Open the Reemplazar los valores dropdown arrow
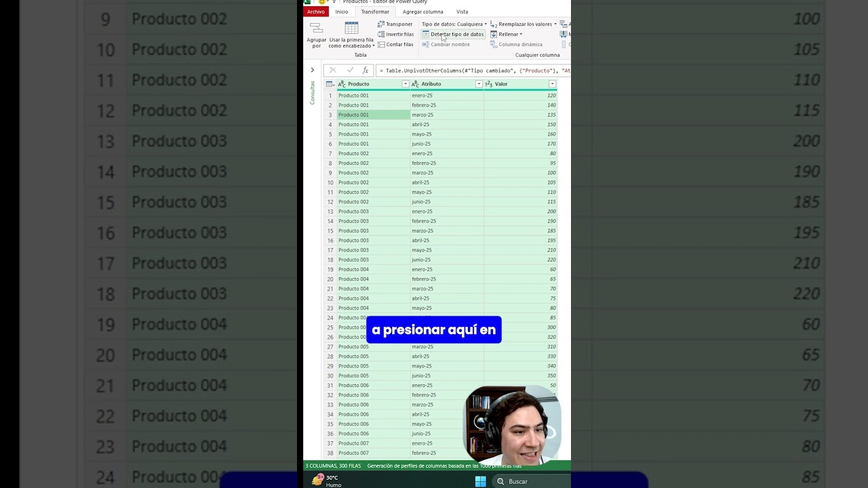The height and width of the screenshot is (488, 868). tap(555, 24)
